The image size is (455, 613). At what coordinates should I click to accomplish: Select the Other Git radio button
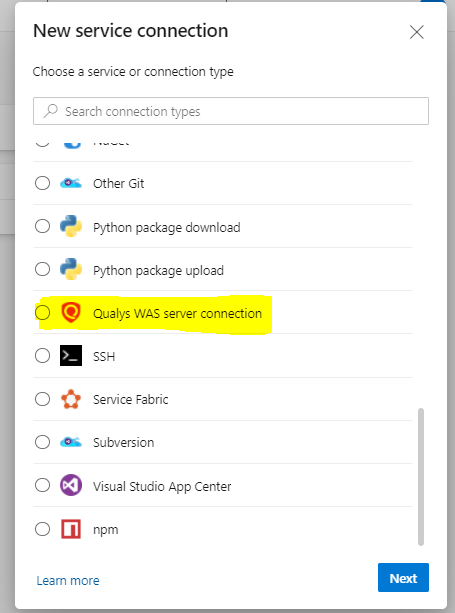42,183
